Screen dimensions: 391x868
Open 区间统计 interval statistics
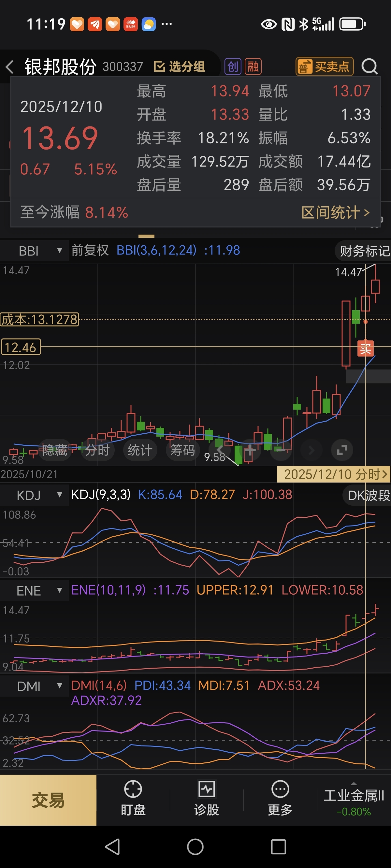336,213
